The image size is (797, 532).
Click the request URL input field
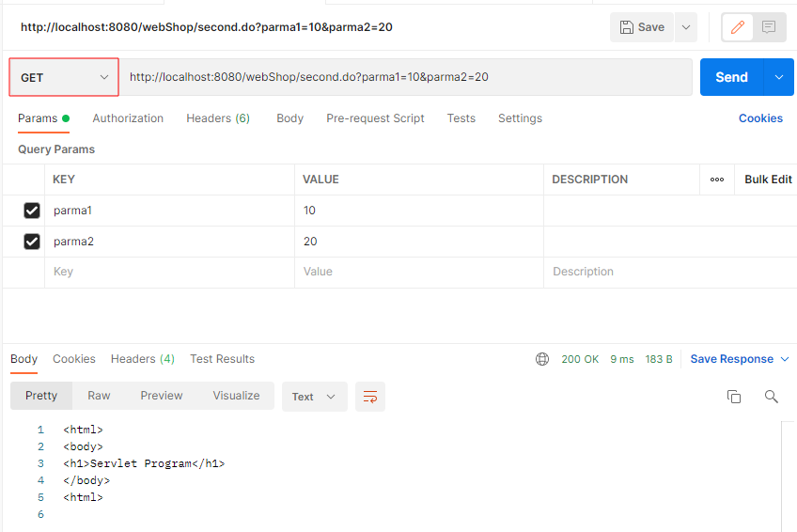pyautogui.click(x=406, y=77)
